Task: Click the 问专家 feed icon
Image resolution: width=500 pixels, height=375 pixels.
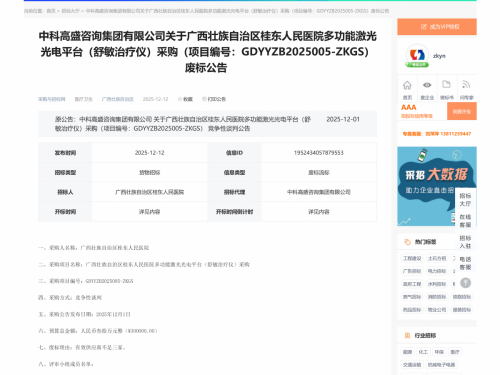Action: point(466,85)
